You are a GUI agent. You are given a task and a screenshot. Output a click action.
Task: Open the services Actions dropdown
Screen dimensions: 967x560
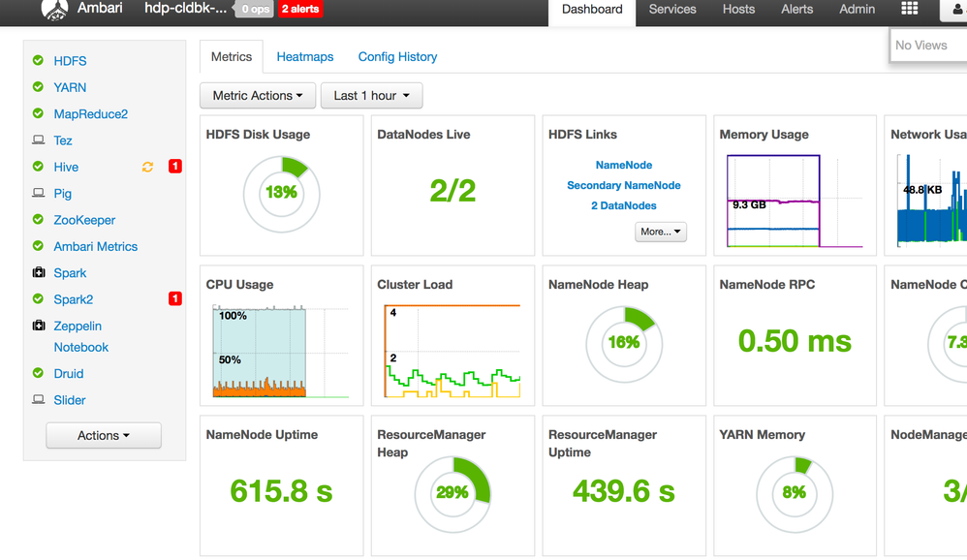104,435
